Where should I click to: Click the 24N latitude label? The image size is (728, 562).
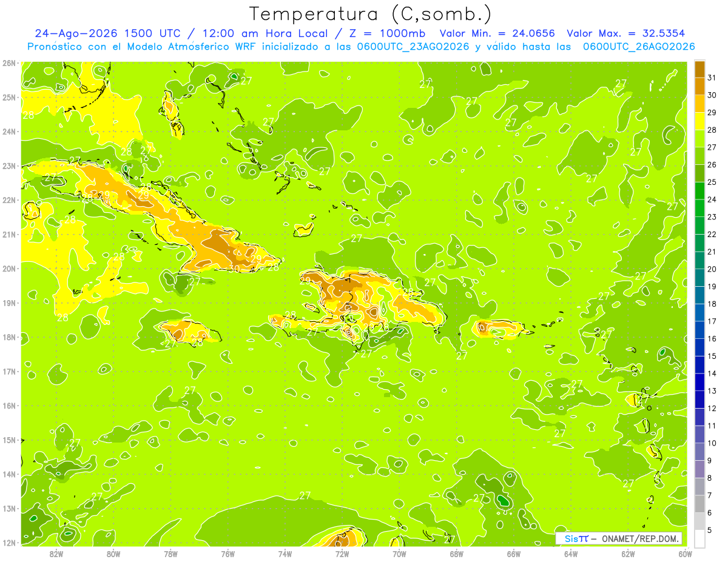pyautogui.click(x=9, y=132)
